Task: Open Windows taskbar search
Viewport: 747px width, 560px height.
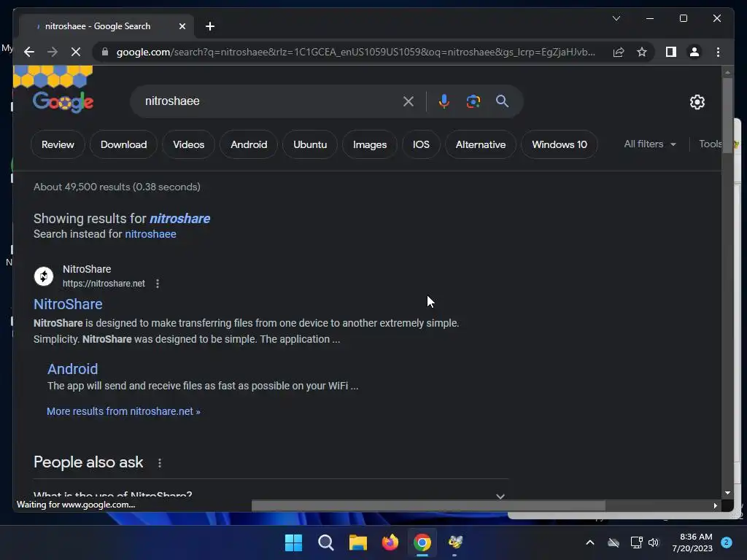Action: (326, 542)
